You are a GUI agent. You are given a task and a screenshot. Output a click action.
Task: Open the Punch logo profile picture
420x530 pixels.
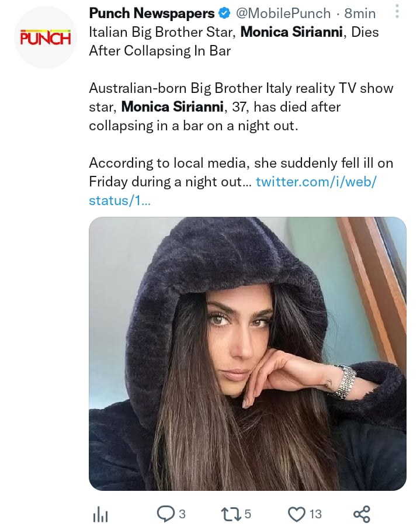pos(46,37)
